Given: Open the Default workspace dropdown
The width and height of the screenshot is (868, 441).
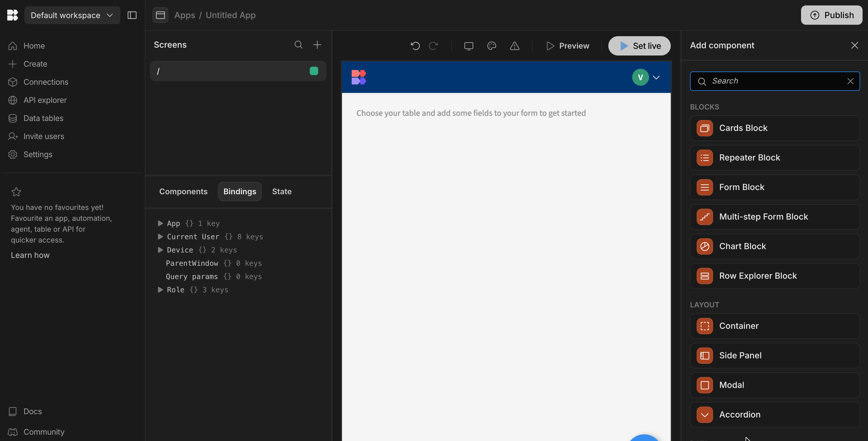Looking at the screenshot, I should (72, 15).
